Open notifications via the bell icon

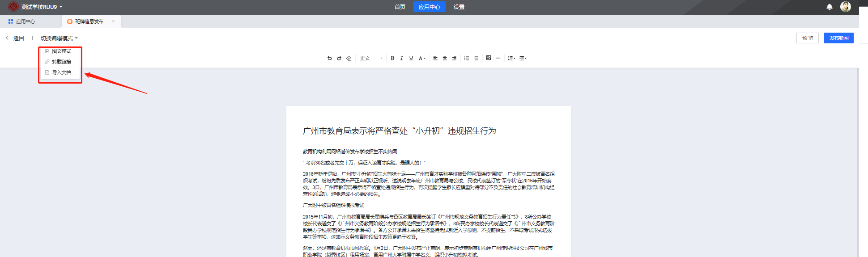[829, 7]
